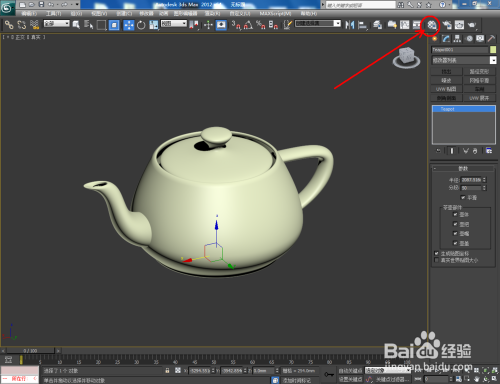Toggle the Selection Lock padlock icon
This screenshot has height=384, width=500.
click(x=167, y=370)
